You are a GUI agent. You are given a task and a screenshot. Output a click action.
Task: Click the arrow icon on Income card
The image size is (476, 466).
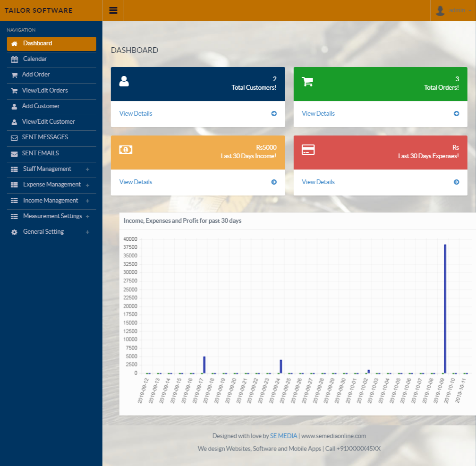274,182
